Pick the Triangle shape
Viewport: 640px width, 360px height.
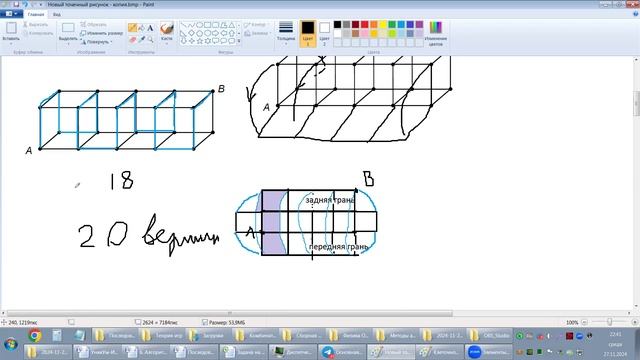[231, 25]
